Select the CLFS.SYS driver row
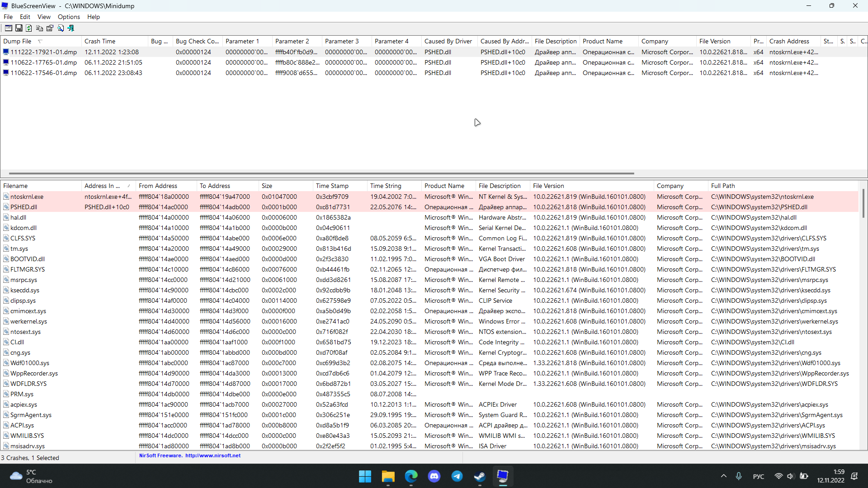 [429, 238]
